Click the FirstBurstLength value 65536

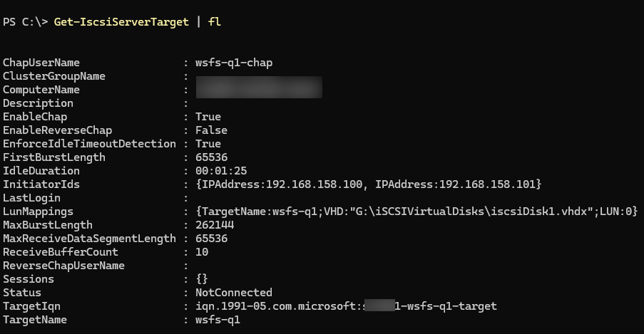point(211,157)
